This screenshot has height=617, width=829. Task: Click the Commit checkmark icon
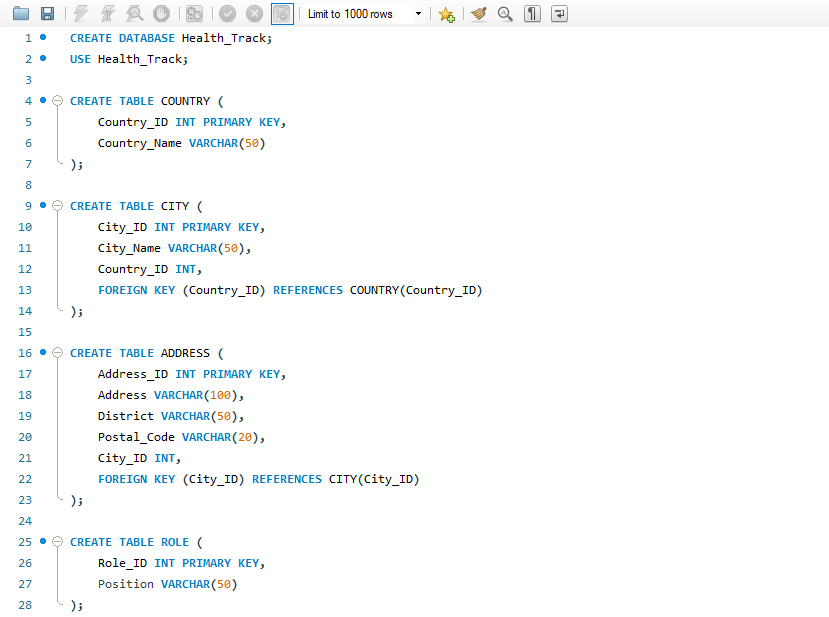(x=227, y=14)
